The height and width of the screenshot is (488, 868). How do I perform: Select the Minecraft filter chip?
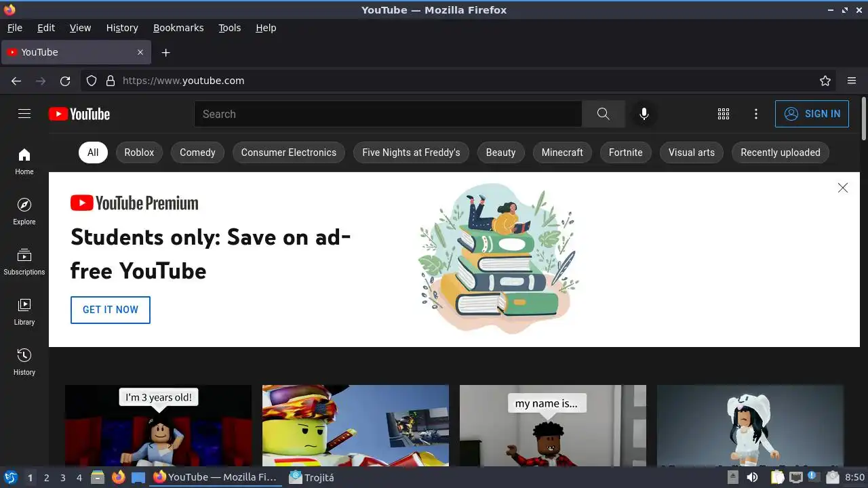pyautogui.click(x=562, y=152)
